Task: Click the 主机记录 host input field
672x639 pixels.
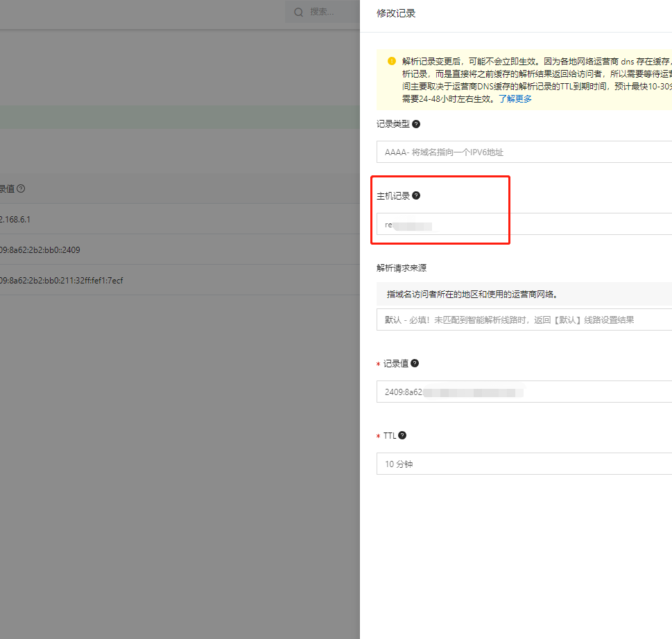Action: click(524, 224)
